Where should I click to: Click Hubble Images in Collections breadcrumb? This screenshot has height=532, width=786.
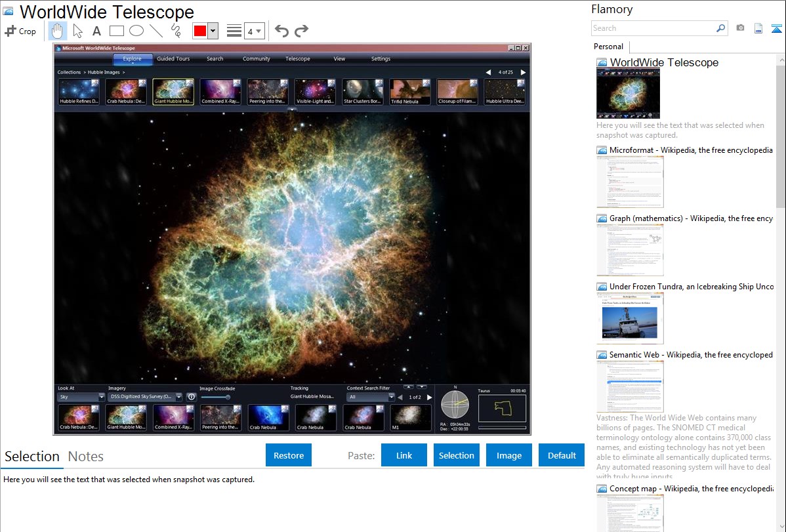(x=104, y=72)
